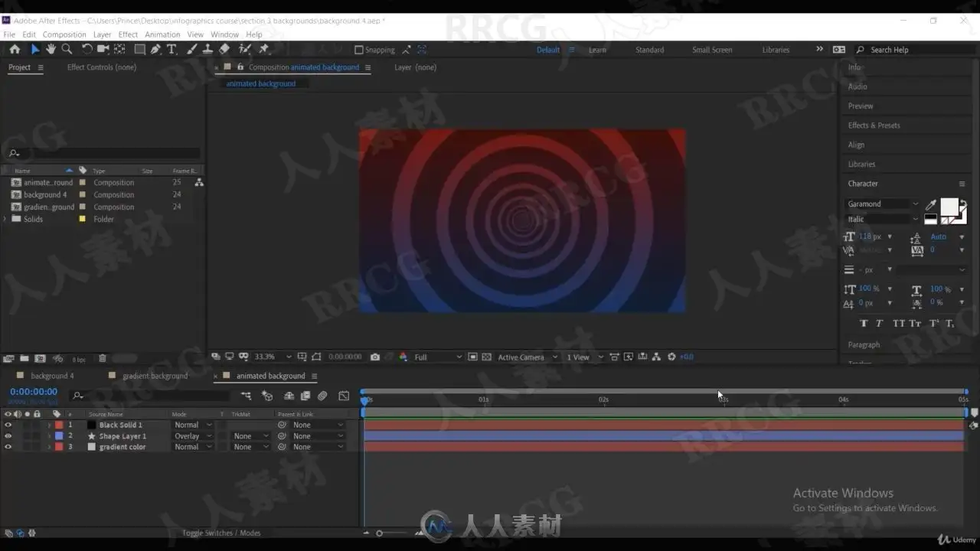Pick the Rectangle shape tool
The width and height of the screenshot is (980, 551).
point(139,49)
